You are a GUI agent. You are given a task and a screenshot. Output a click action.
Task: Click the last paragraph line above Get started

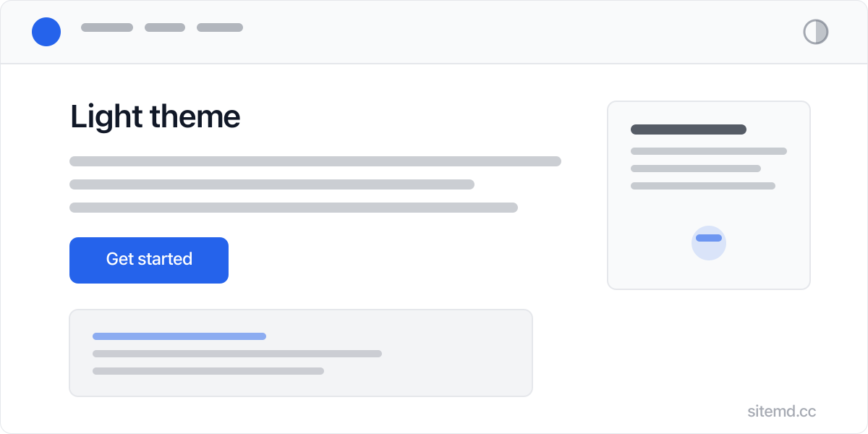point(294,208)
